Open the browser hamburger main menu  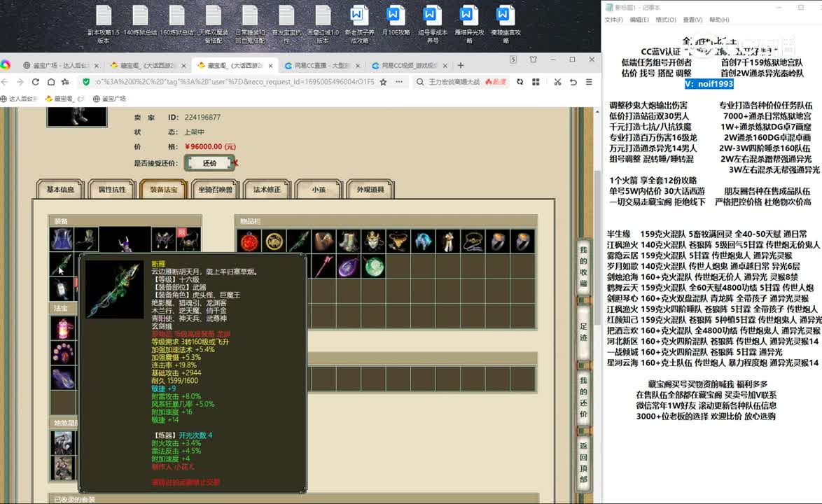coord(590,82)
